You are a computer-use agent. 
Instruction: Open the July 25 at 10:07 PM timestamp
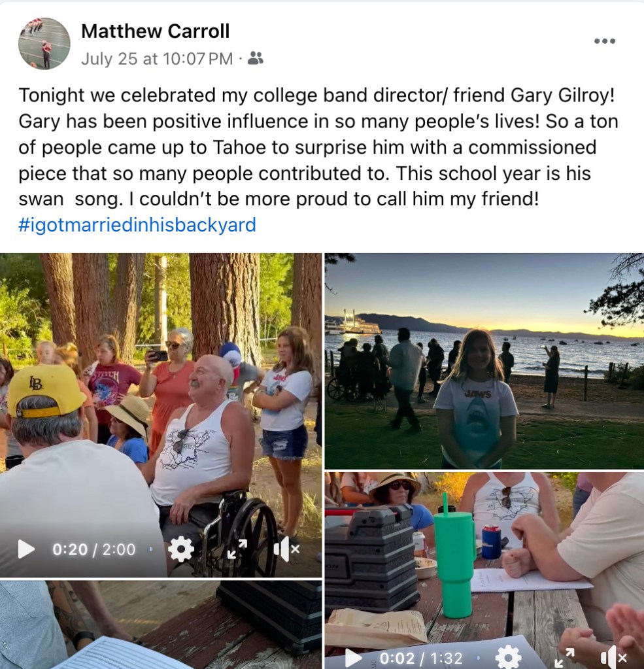(x=157, y=58)
